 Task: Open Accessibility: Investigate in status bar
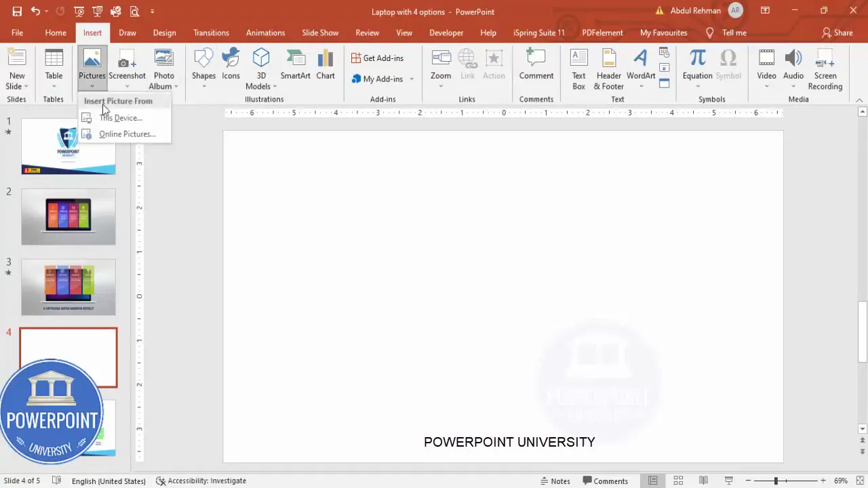click(x=201, y=481)
